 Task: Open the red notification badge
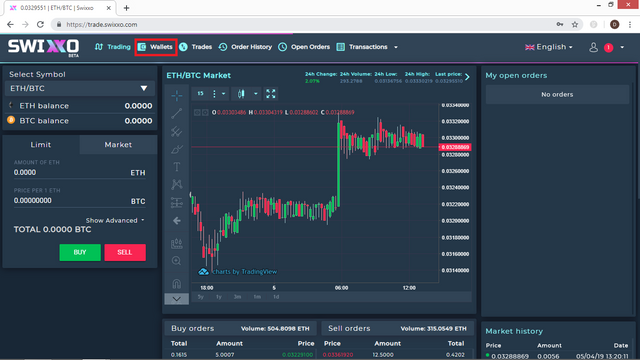pyautogui.click(x=609, y=48)
